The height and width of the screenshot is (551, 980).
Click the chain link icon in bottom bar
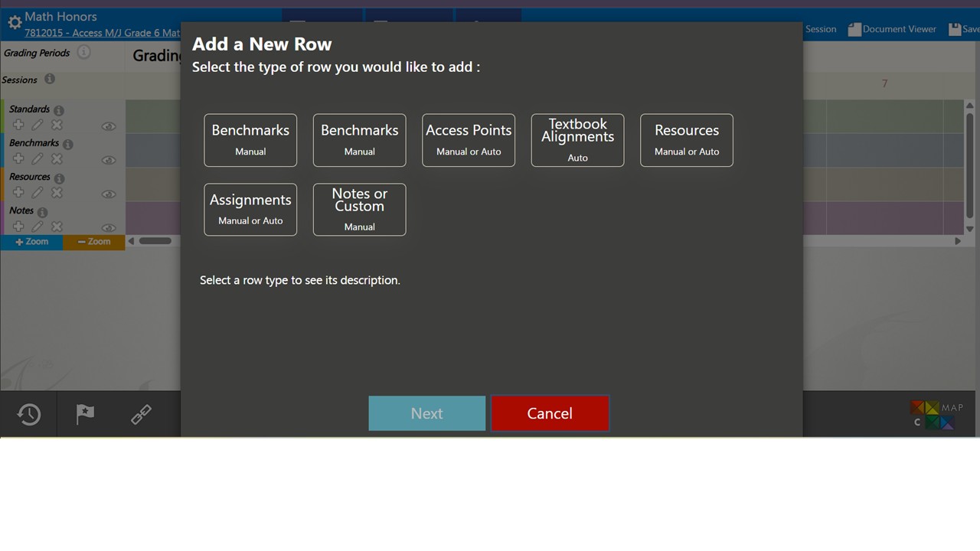141,414
